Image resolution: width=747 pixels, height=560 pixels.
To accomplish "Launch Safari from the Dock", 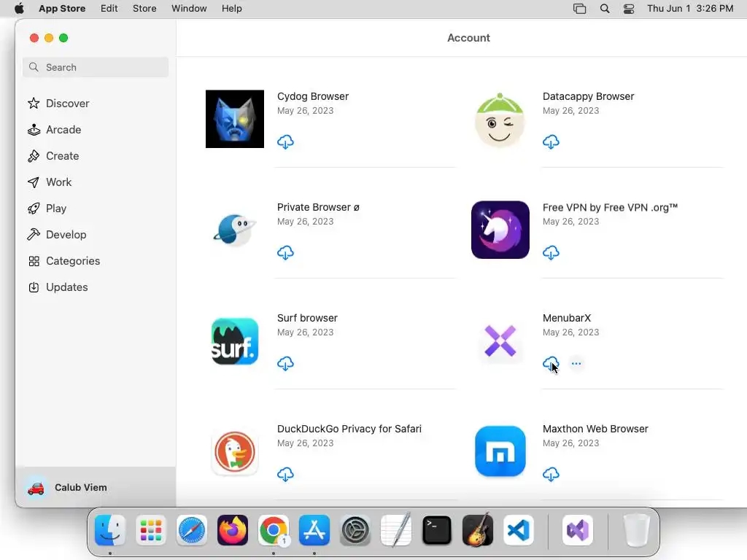I will pyautogui.click(x=192, y=530).
